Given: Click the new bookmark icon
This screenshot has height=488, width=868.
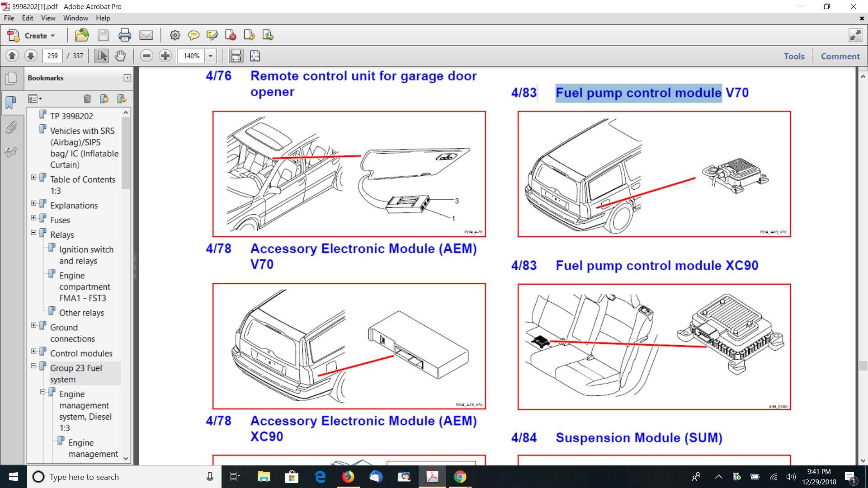Looking at the screenshot, I should coord(104,99).
